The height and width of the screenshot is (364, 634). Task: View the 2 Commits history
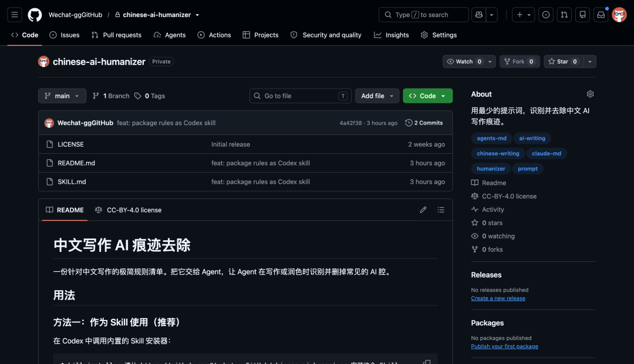pyautogui.click(x=424, y=123)
